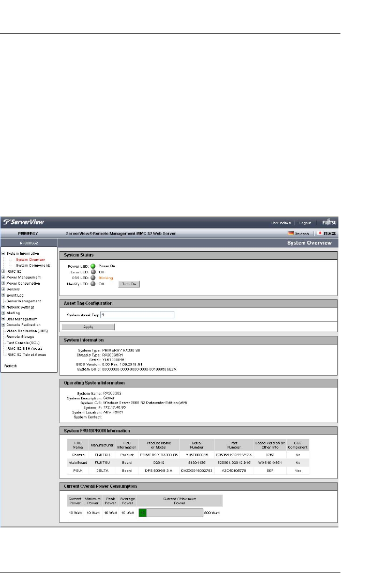Expand the Power Management tree node
The image size is (372, 588).
point(4,277)
